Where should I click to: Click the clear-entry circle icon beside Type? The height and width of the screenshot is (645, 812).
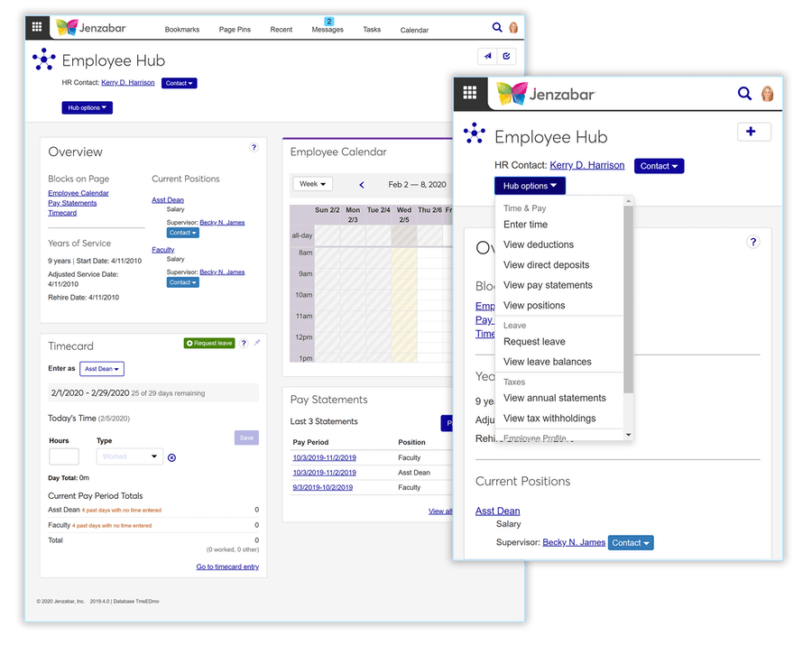tap(172, 457)
